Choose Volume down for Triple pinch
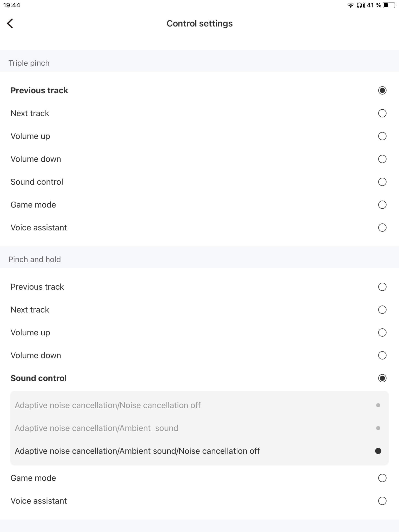This screenshot has width=399, height=532. (x=382, y=159)
